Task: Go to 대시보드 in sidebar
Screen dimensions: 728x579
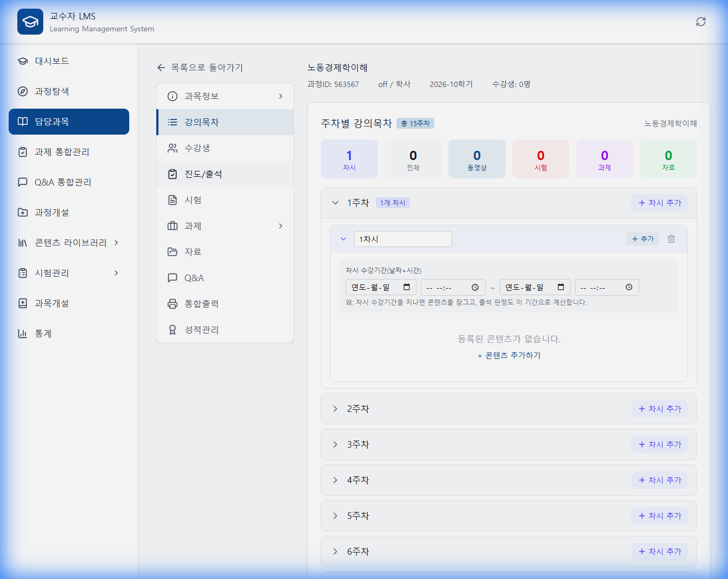Action: pos(52,61)
